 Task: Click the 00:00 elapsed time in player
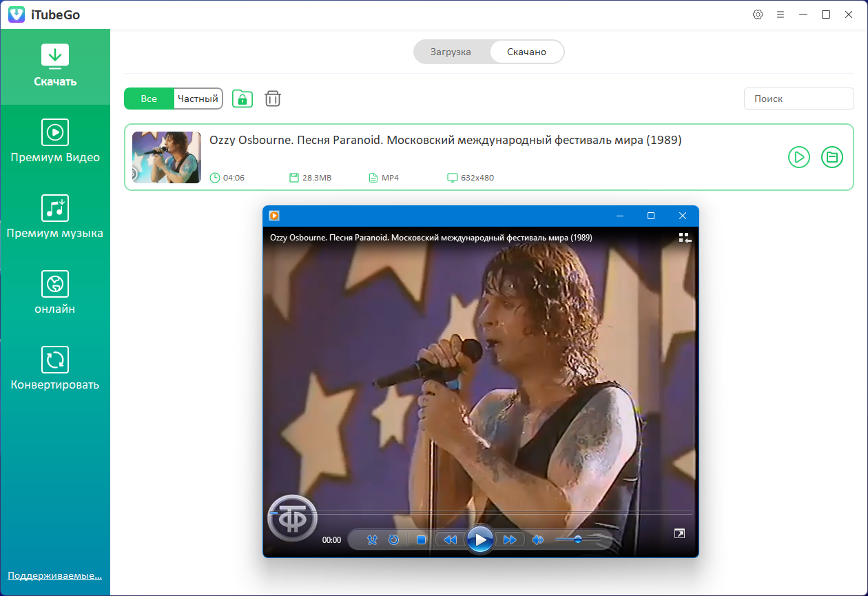[331, 540]
